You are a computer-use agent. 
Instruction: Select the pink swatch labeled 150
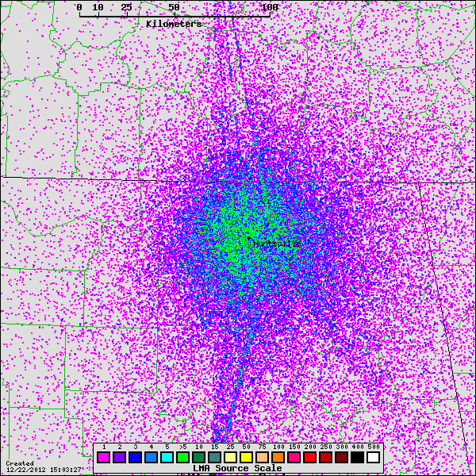tap(294, 458)
